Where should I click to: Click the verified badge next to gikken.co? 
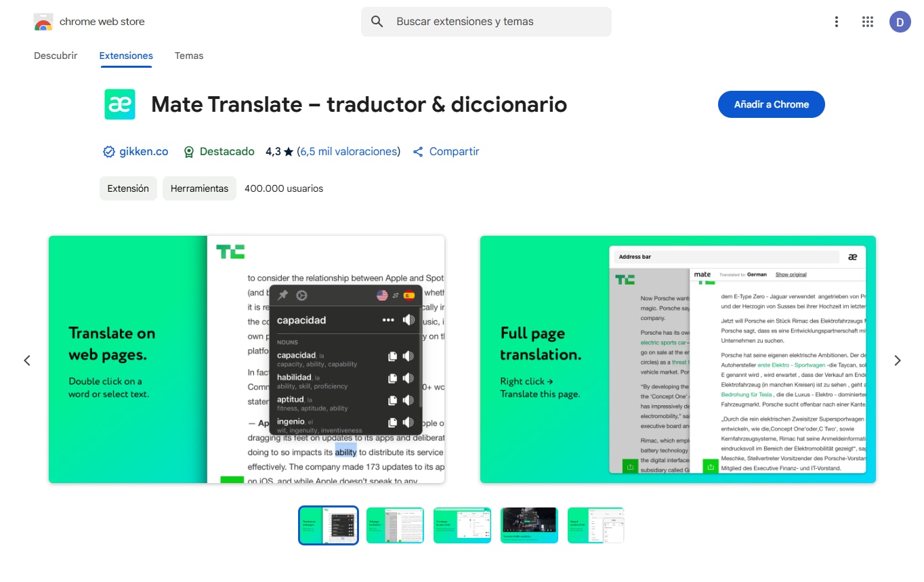click(x=108, y=152)
